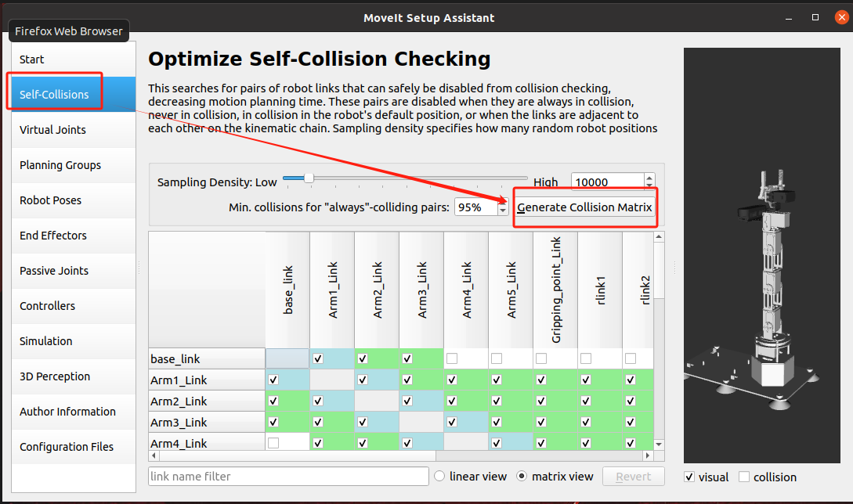Screen dimensions: 853x504
Task: Click into the 95% min collisions field
Action: (476, 207)
